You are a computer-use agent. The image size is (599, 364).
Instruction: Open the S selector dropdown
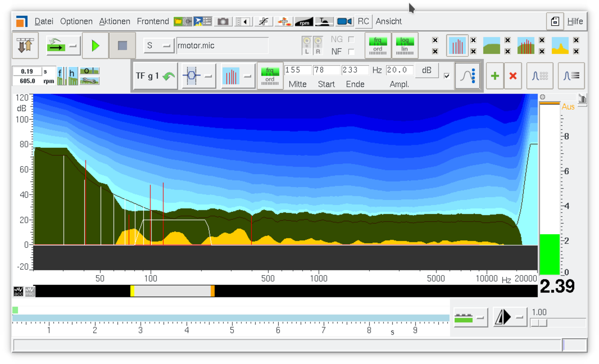pos(158,45)
